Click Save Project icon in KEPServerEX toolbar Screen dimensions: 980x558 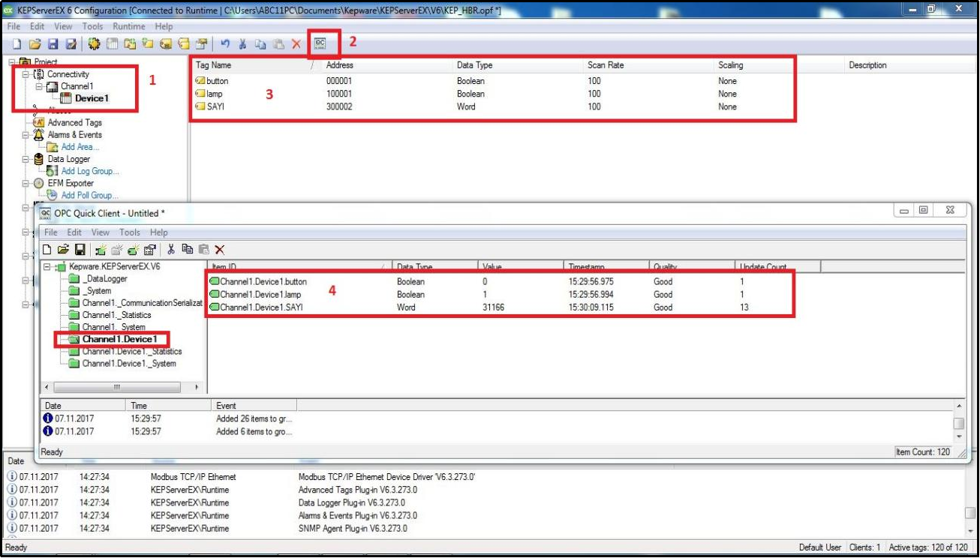tap(53, 44)
